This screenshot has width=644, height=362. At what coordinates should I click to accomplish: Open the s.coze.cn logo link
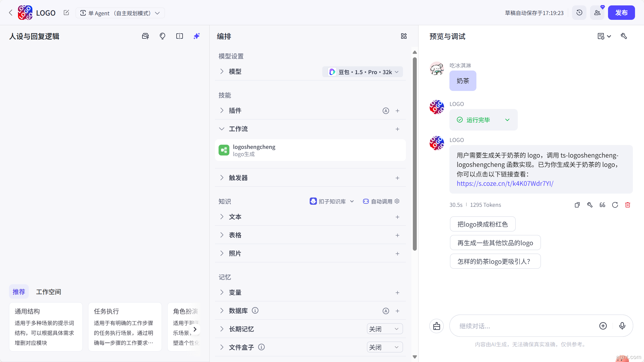(505, 183)
